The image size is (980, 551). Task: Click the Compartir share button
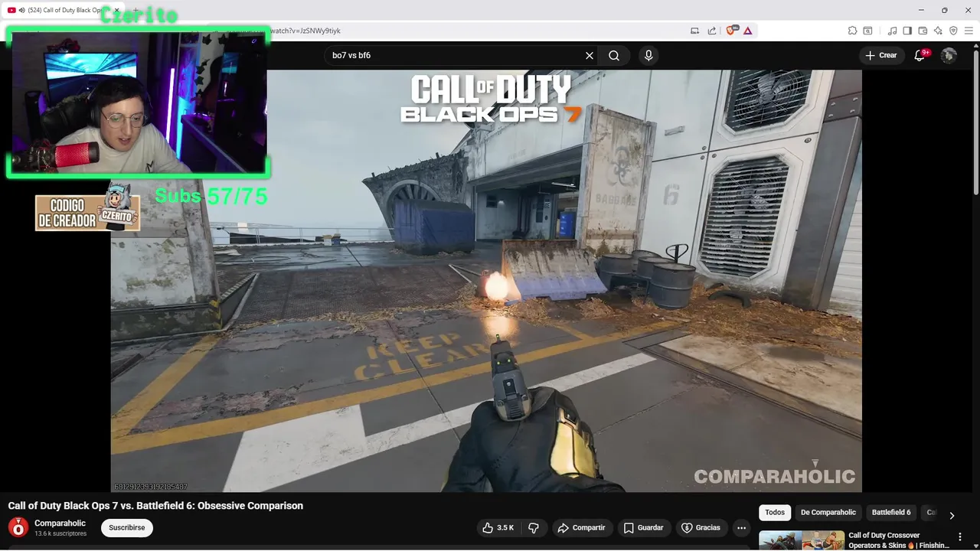[x=582, y=528]
